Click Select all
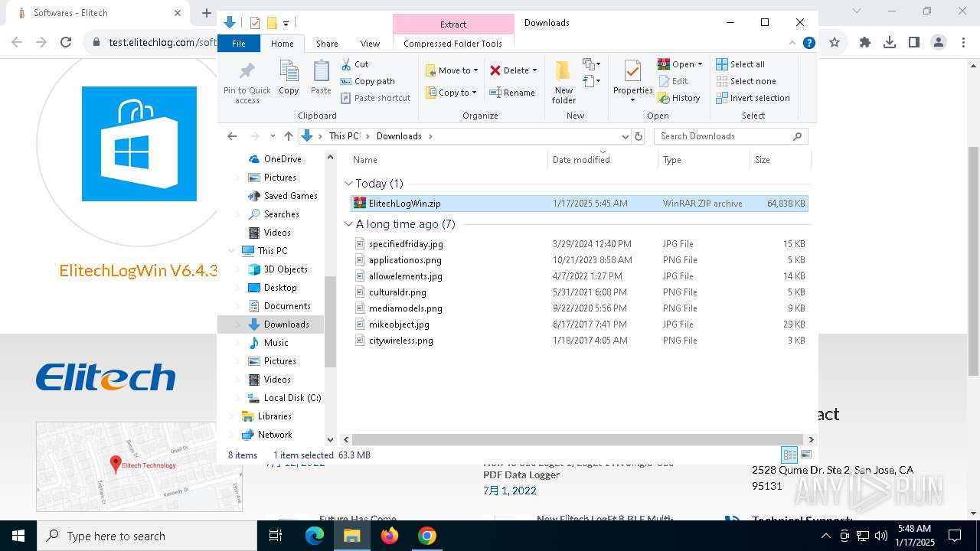 click(x=740, y=64)
